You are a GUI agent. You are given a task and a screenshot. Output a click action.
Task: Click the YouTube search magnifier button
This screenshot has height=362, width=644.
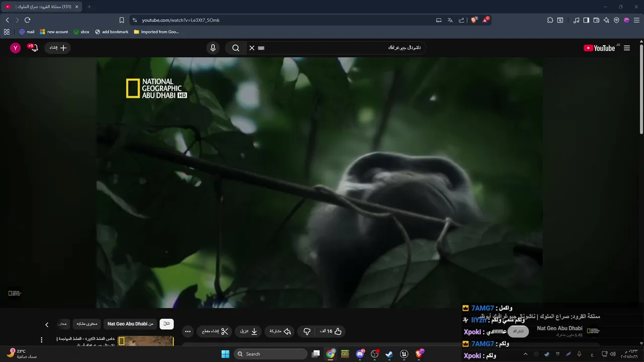coord(235,48)
